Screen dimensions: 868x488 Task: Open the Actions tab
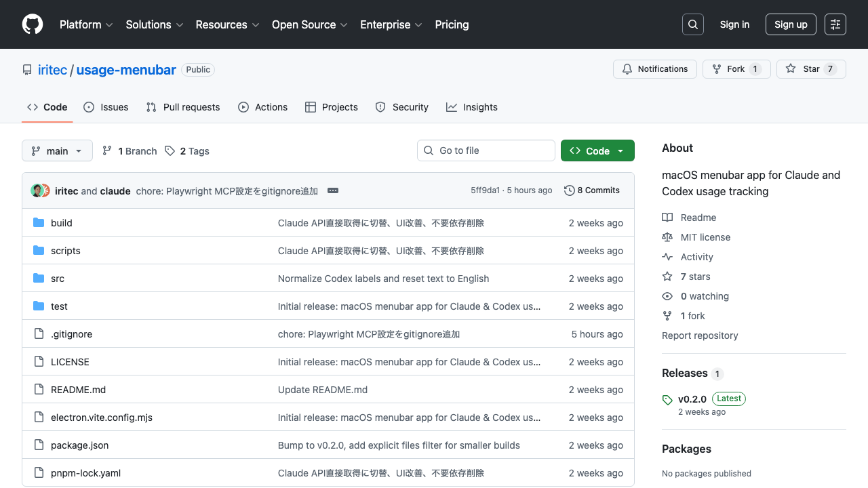[x=263, y=107]
